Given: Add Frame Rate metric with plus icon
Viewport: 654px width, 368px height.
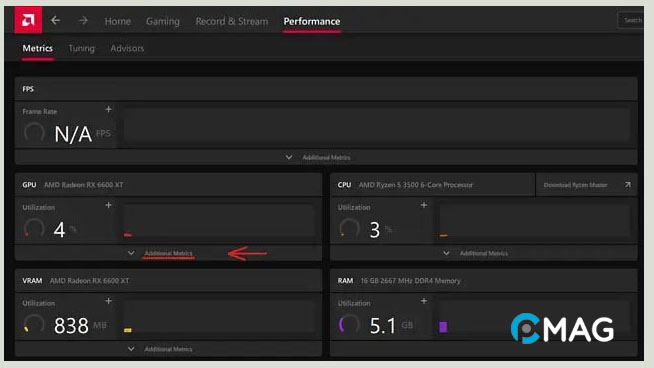Looking at the screenshot, I should pos(108,109).
